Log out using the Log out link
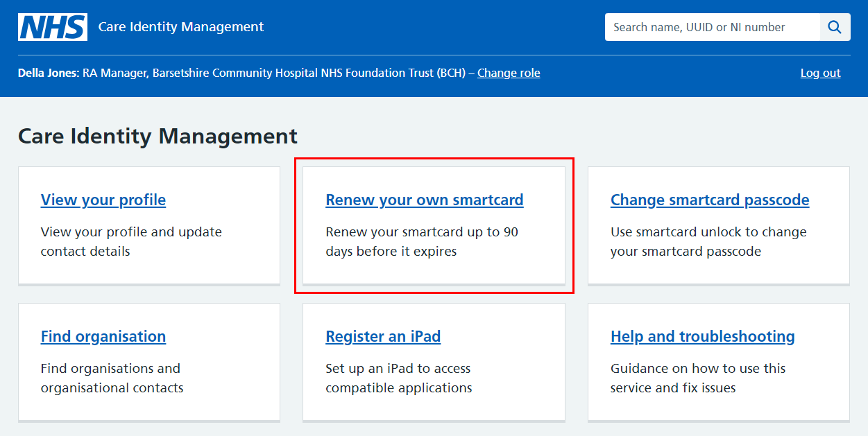 click(820, 73)
